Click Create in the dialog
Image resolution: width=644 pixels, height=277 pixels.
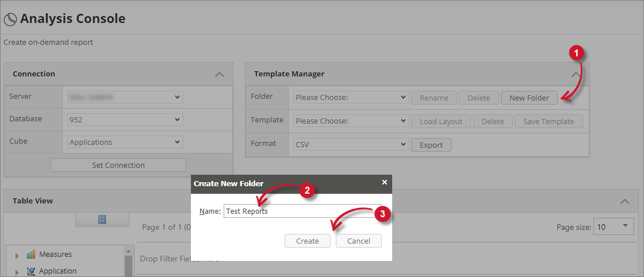click(308, 241)
